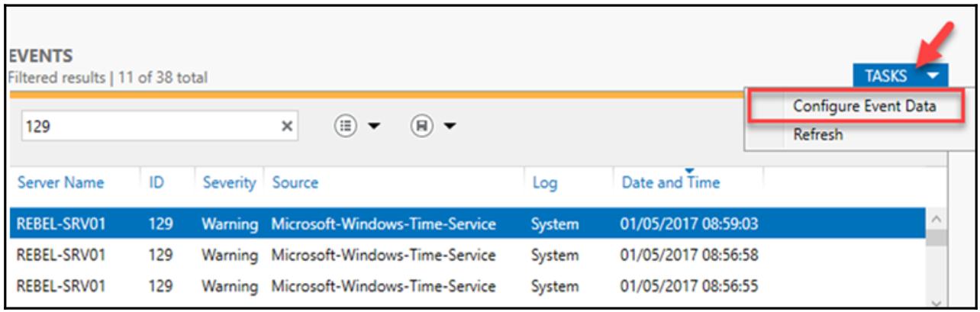Viewport: 980px width, 312px height.
Task: Open the list view options icon
Action: [346, 126]
